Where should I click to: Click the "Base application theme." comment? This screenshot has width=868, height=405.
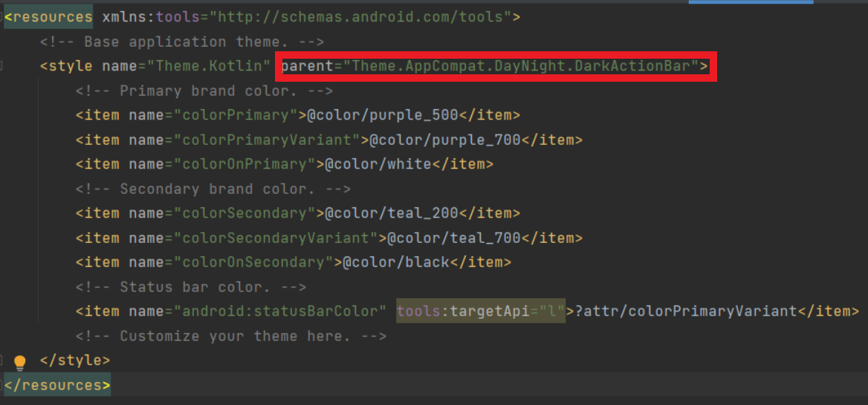pyautogui.click(x=182, y=42)
